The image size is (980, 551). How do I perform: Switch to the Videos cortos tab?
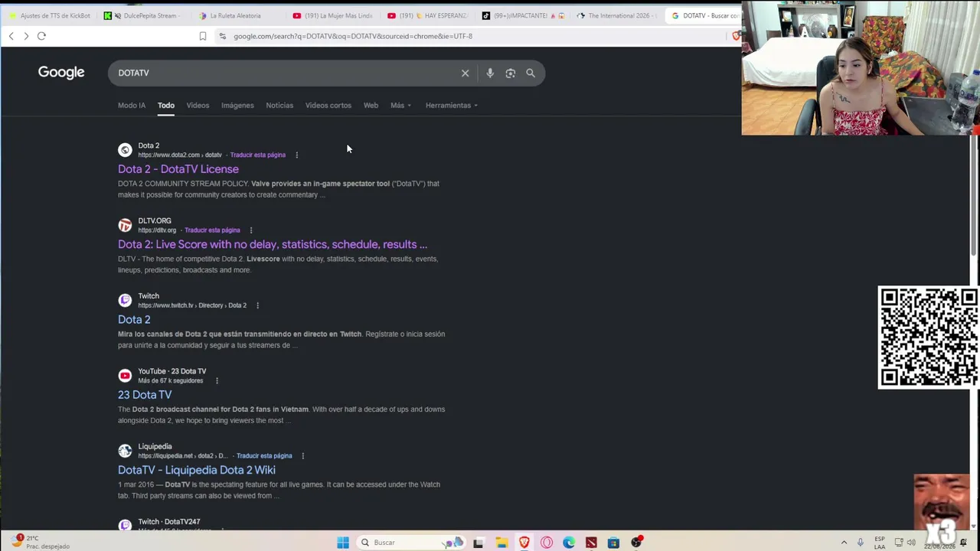tap(328, 106)
